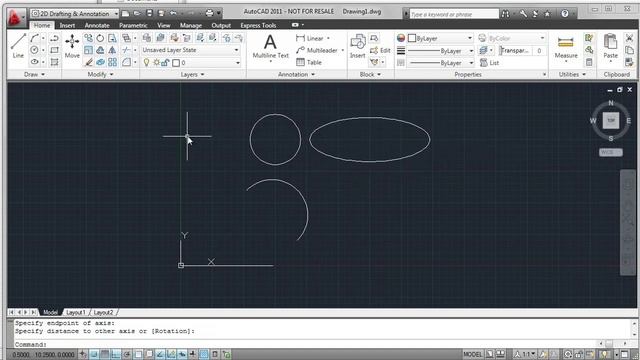Open the Measure utility

(x=566, y=47)
